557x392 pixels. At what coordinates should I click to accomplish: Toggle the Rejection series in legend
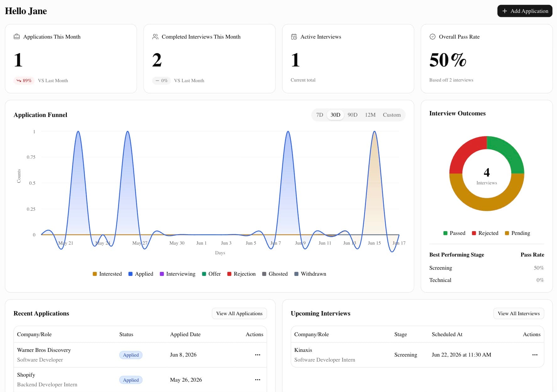pyautogui.click(x=241, y=274)
